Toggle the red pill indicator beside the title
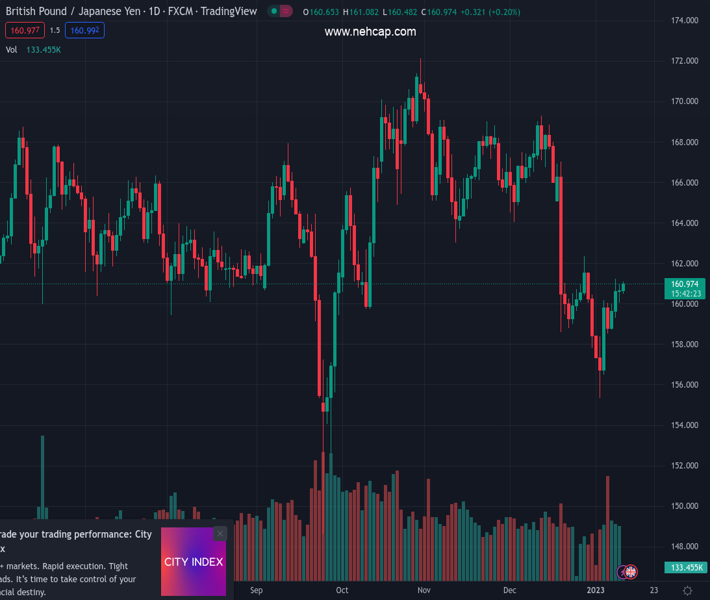710x600 pixels. (286, 12)
